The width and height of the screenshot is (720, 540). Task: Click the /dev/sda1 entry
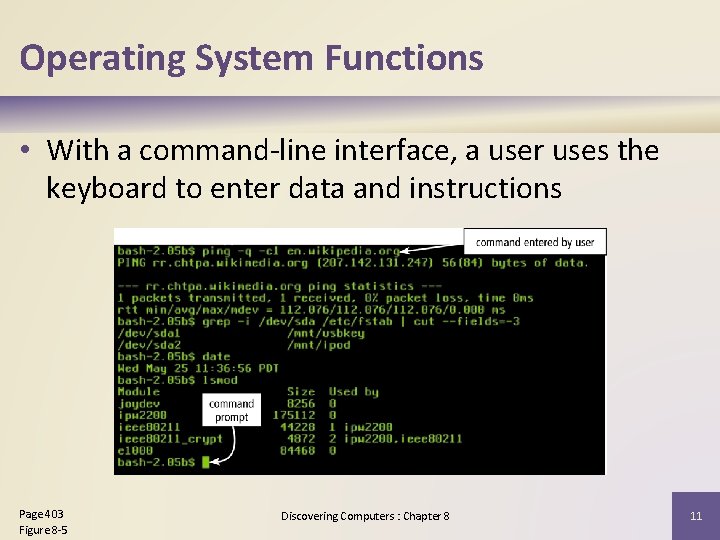(x=149, y=333)
